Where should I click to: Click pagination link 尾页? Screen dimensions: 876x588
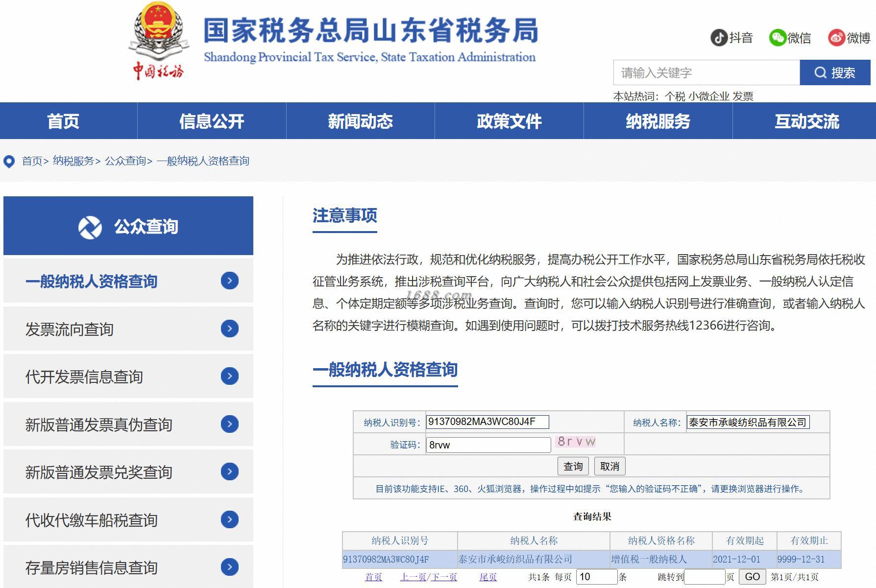[x=488, y=577]
